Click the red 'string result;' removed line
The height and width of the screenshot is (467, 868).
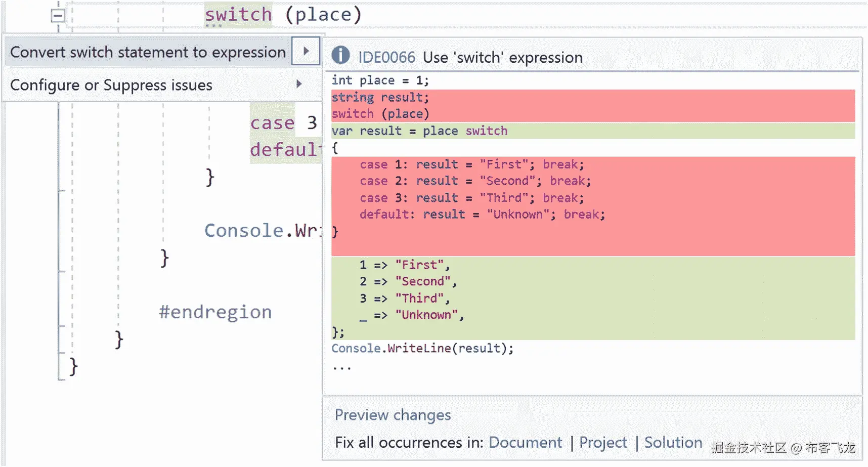click(x=380, y=97)
